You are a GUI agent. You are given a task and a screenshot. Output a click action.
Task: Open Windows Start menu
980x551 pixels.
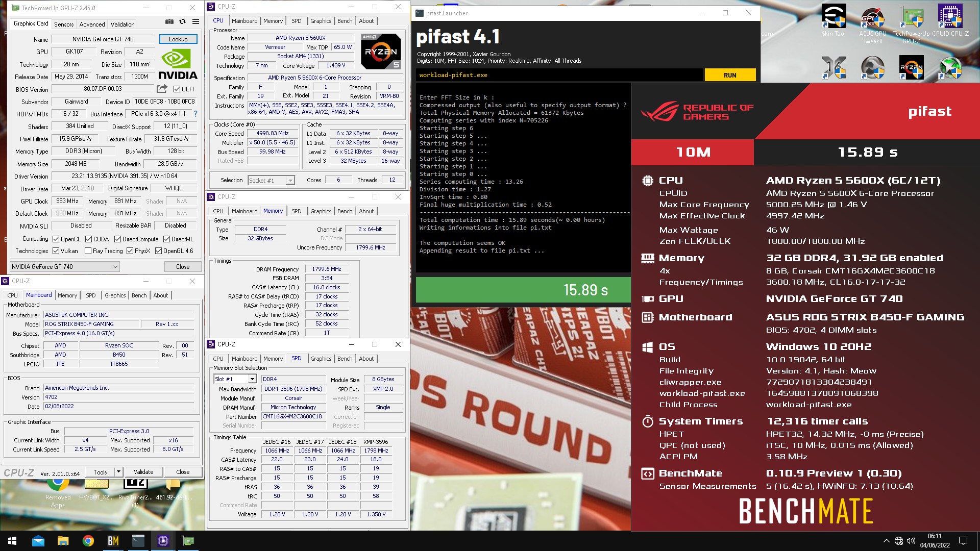point(12,541)
